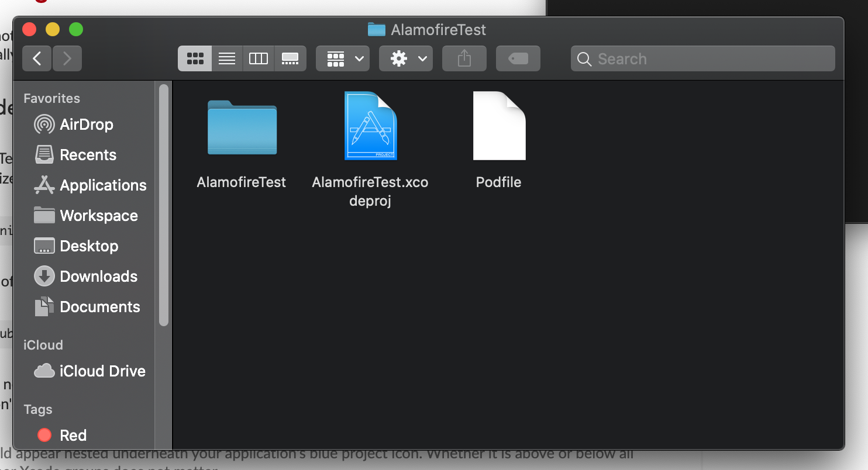The height and width of the screenshot is (470, 868).
Task: Click the iCloud section header
Action: coord(43,345)
